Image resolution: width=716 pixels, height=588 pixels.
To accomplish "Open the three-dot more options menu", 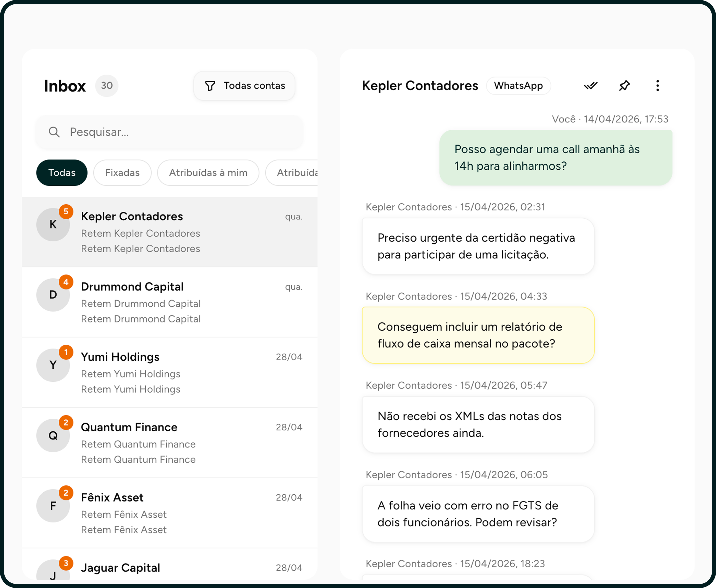I will coord(657,86).
